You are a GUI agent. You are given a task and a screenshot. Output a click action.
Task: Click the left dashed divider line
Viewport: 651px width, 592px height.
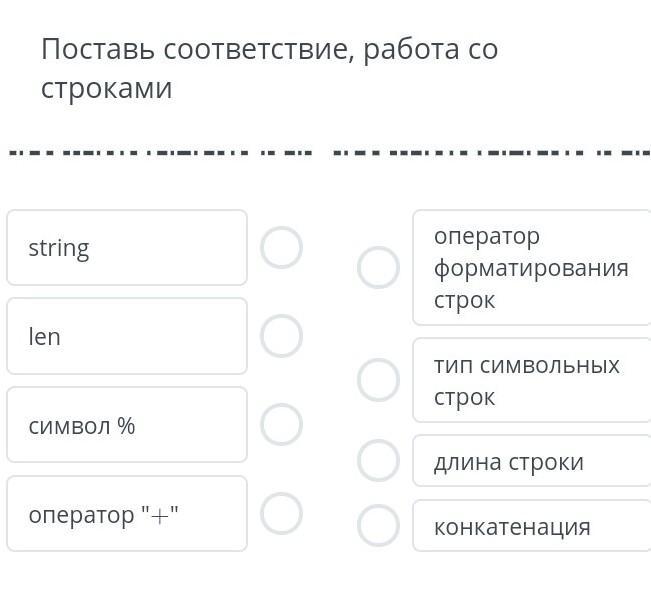point(160,153)
